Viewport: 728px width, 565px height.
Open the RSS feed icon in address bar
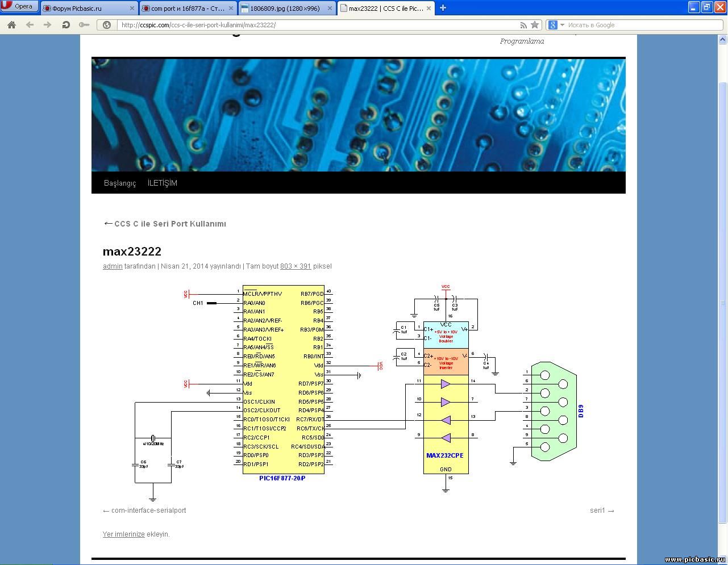(523, 25)
